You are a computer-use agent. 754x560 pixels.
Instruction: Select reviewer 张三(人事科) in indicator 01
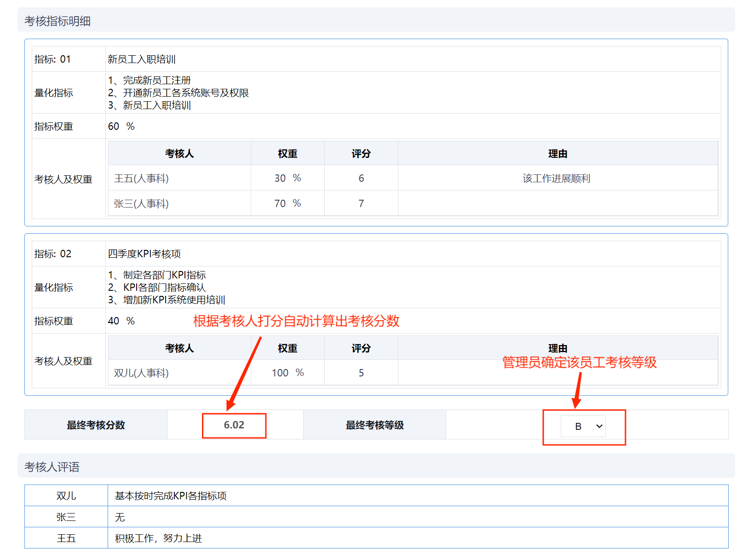tap(141, 203)
